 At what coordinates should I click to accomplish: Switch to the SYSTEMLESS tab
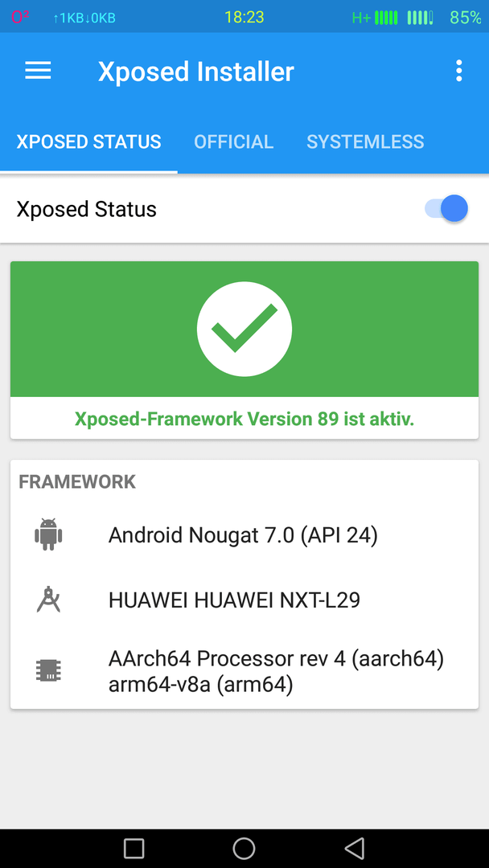(365, 141)
